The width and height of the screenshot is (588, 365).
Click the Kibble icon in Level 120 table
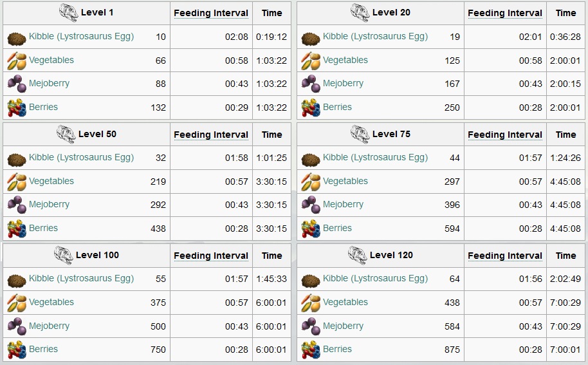[x=311, y=279]
